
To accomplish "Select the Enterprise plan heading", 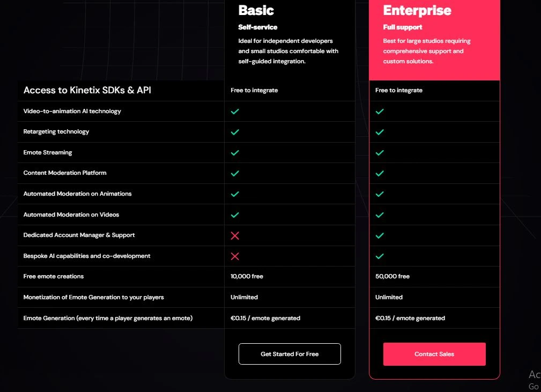I will click(x=417, y=10).
